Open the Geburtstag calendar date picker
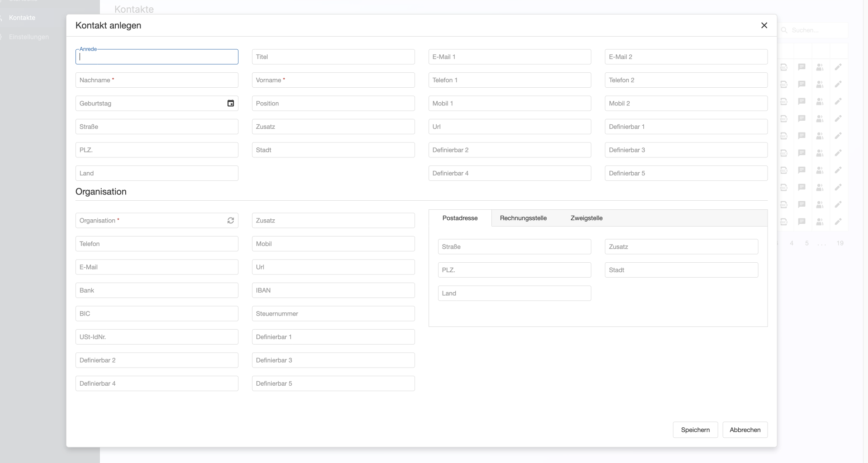 click(231, 103)
